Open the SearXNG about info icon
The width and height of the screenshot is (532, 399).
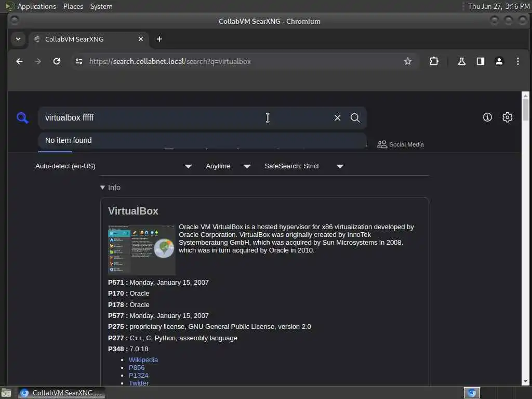point(487,117)
